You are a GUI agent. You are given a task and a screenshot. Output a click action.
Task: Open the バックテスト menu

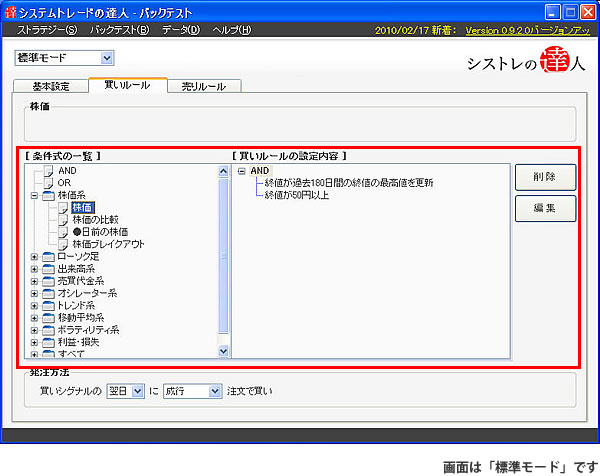[118, 30]
